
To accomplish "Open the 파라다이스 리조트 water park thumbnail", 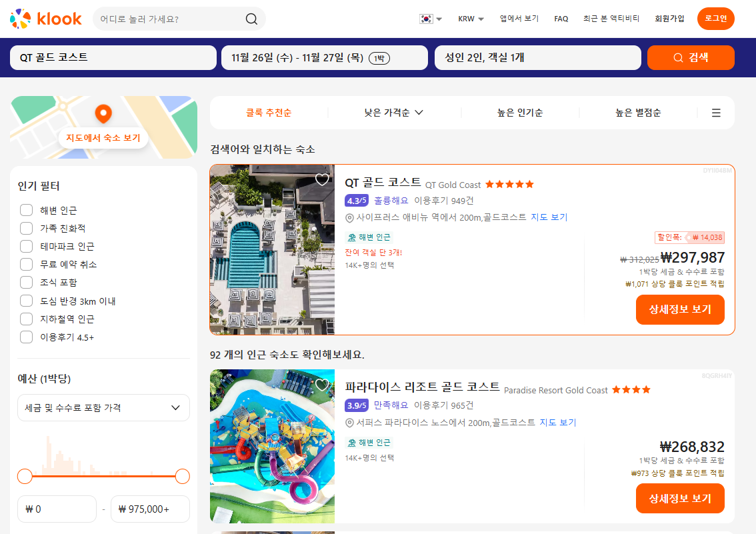I will pos(273,446).
